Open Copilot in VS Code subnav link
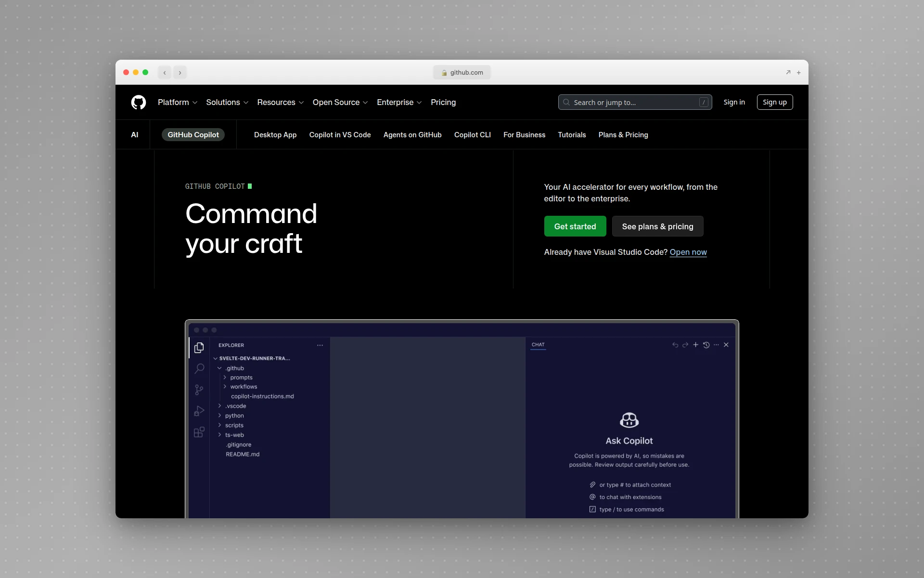The image size is (924, 578). (340, 135)
